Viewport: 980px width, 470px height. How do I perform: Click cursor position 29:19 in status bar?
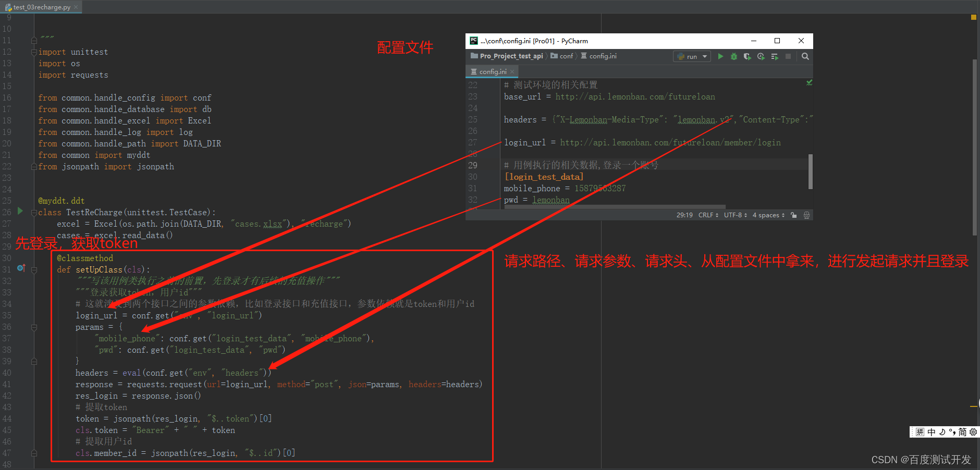(x=684, y=215)
